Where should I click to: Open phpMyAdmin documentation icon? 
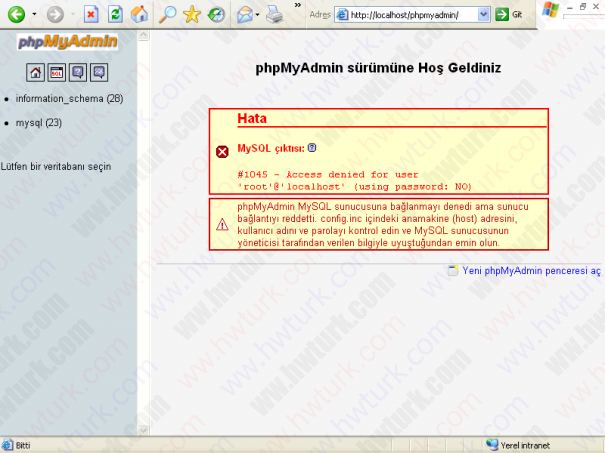[78, 72]
